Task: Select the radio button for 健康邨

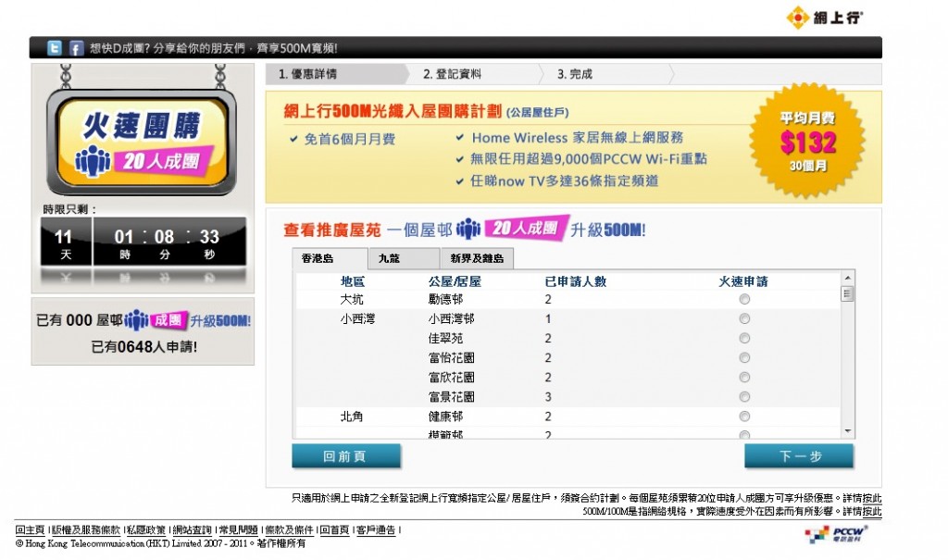Action: [744, 417]
